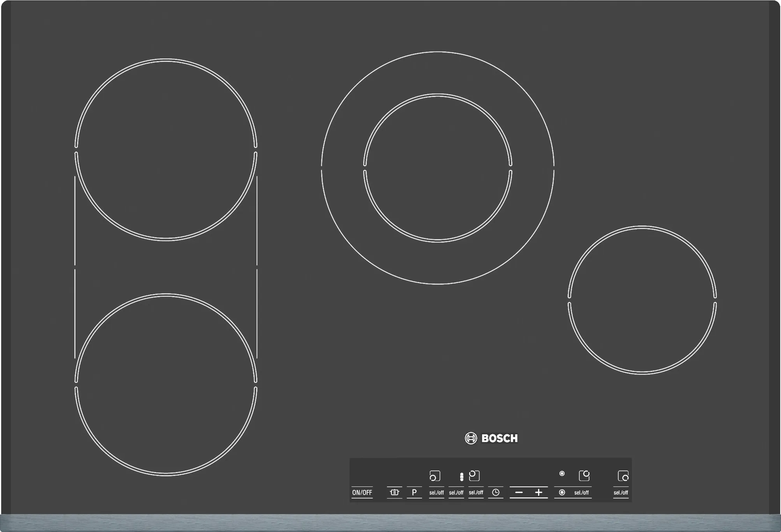The height and width of the screenshot is (532, 781).
Task: Tap the center burner position indicator icon
Action: [584, 476]
